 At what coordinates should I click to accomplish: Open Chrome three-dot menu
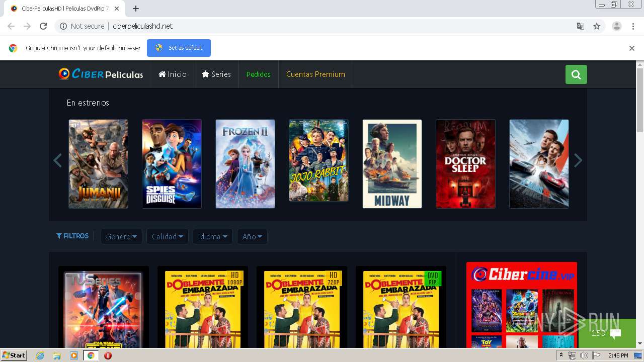click(633, 26)
